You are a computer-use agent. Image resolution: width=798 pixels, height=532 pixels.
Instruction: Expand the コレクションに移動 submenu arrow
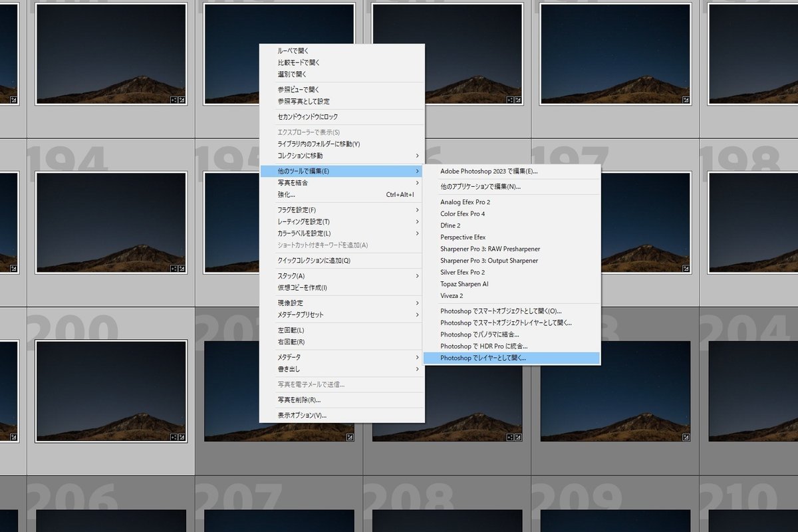[418, 156]
